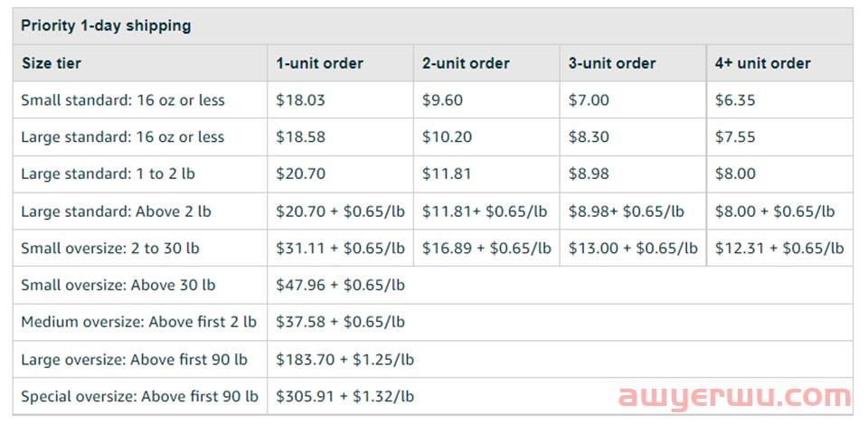
Task: Select the 3-unit order column header
Action: point(612,63)
